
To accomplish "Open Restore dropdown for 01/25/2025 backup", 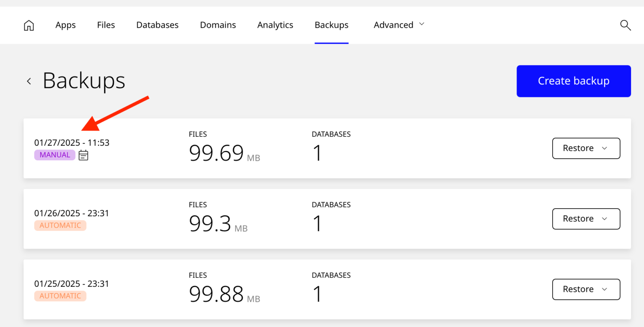I will [x=586, y=289].
